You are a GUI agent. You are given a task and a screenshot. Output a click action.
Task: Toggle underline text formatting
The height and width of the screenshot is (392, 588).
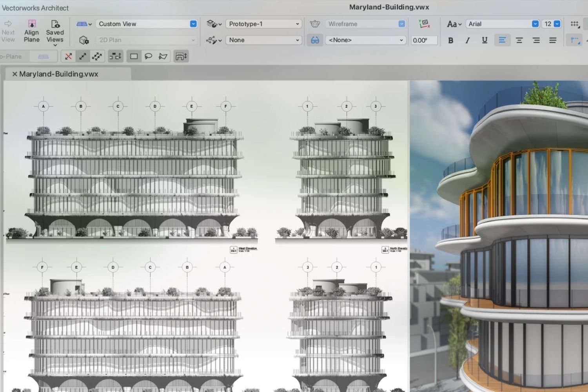[x=485, y=40]
